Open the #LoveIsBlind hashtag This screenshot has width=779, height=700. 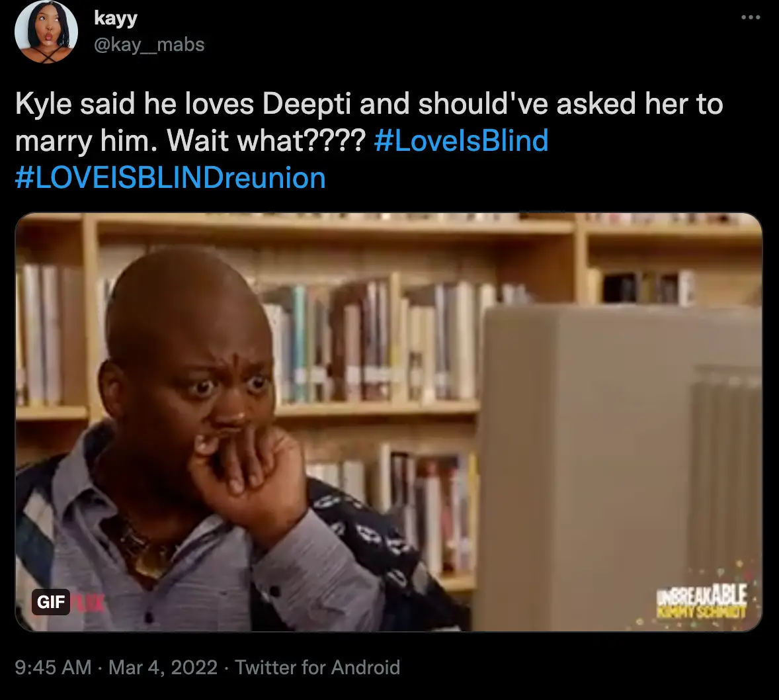tap(461, 140)
